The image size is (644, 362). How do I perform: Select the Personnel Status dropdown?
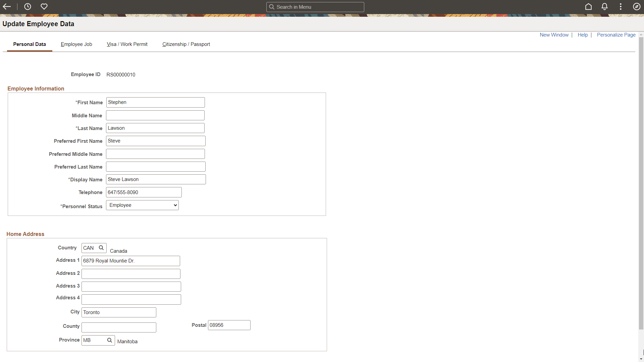pyautogui.click(x=142, y=205)
